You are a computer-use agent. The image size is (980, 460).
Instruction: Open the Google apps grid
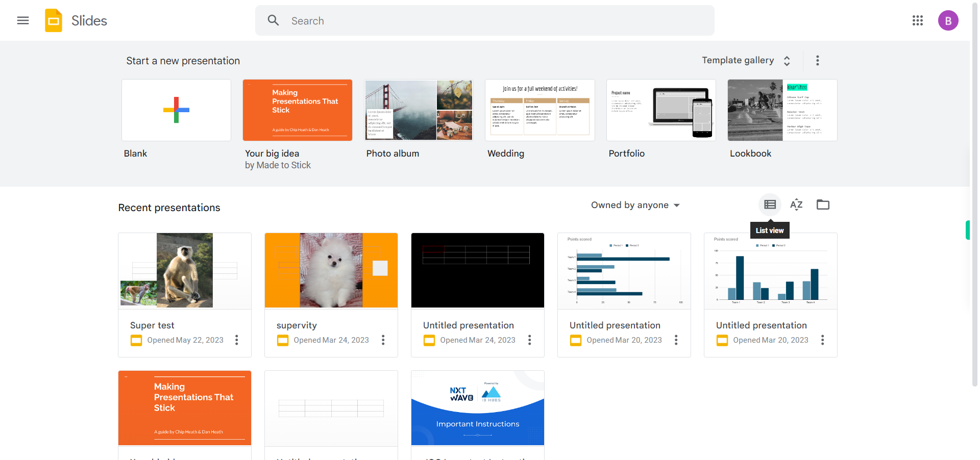[918, 20]
